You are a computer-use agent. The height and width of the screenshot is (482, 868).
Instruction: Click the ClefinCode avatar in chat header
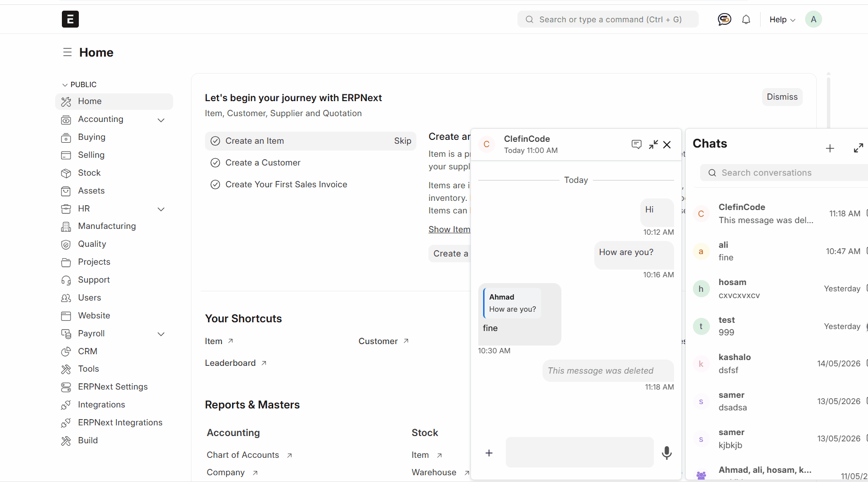(x=486, y=144)
